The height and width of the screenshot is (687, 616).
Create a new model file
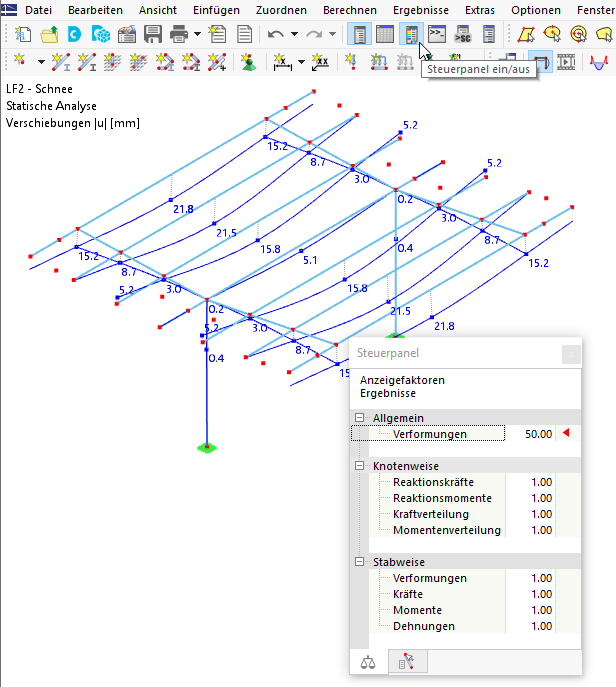point(23,34)
